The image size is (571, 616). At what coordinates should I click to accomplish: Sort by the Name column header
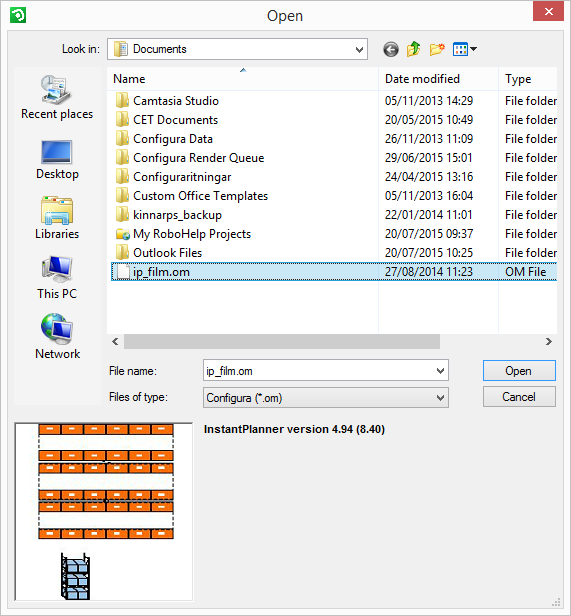pos(242,79)
